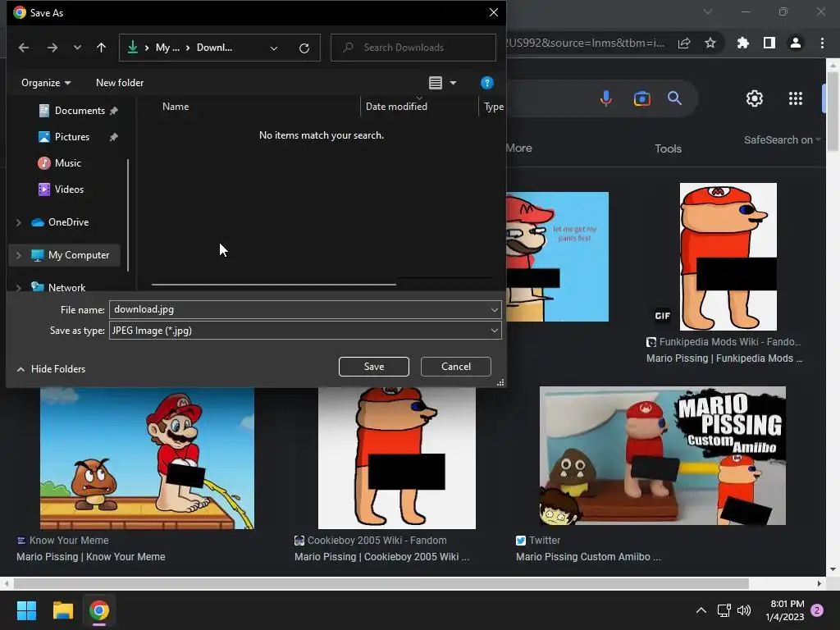Open the help question mark icon

point(487,83)
